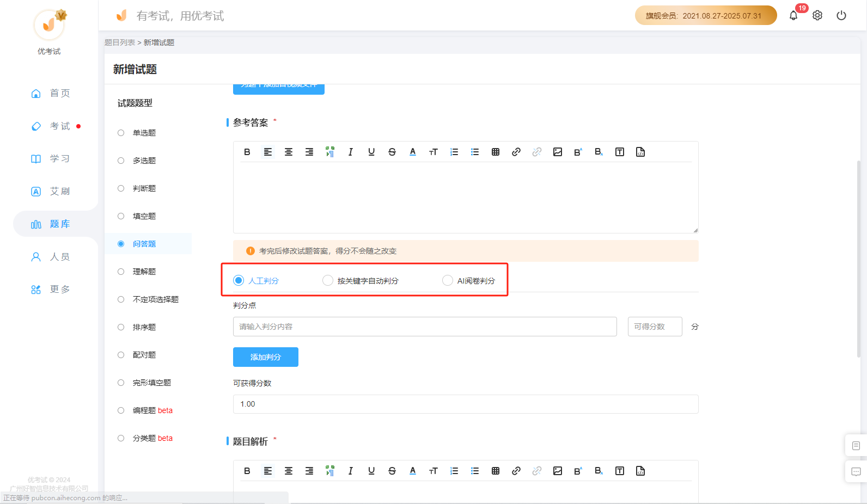867x504 pixels.
Task: Open font size in the 参考答案 editor toolbar
Action: [x=433, y=152]
